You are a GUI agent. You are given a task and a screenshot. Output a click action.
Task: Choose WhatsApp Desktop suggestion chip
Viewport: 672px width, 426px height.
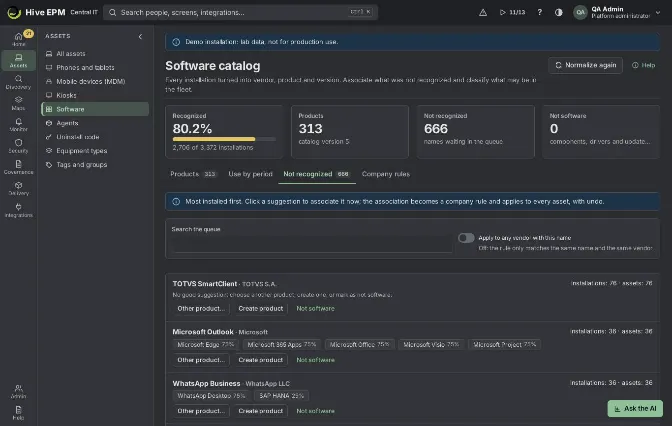[211, 396]
